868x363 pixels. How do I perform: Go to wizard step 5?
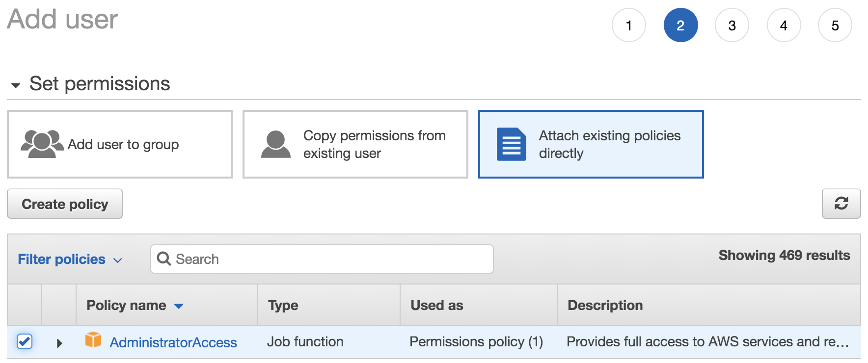coord(835,26)
